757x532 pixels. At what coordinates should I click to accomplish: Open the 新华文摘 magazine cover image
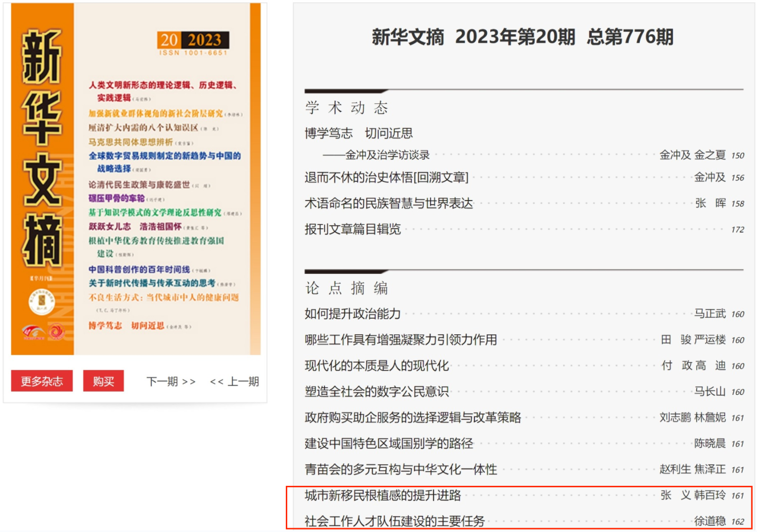136,179
